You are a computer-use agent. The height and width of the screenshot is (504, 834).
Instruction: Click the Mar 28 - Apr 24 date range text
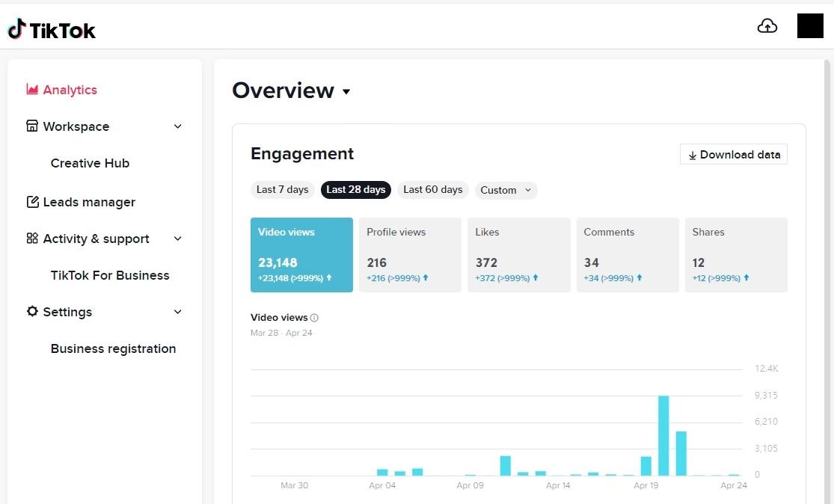(x=281, y=333)
